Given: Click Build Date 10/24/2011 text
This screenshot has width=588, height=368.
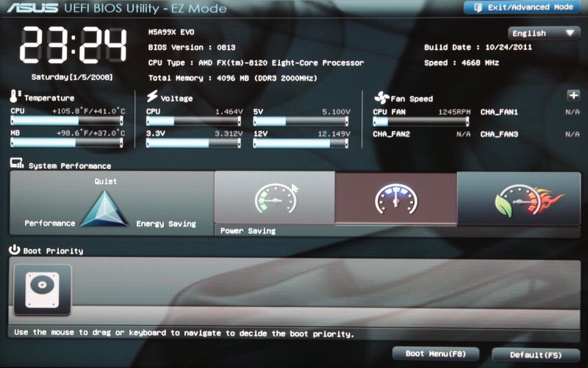Looking at the screenshot, I should coord(478,47).
